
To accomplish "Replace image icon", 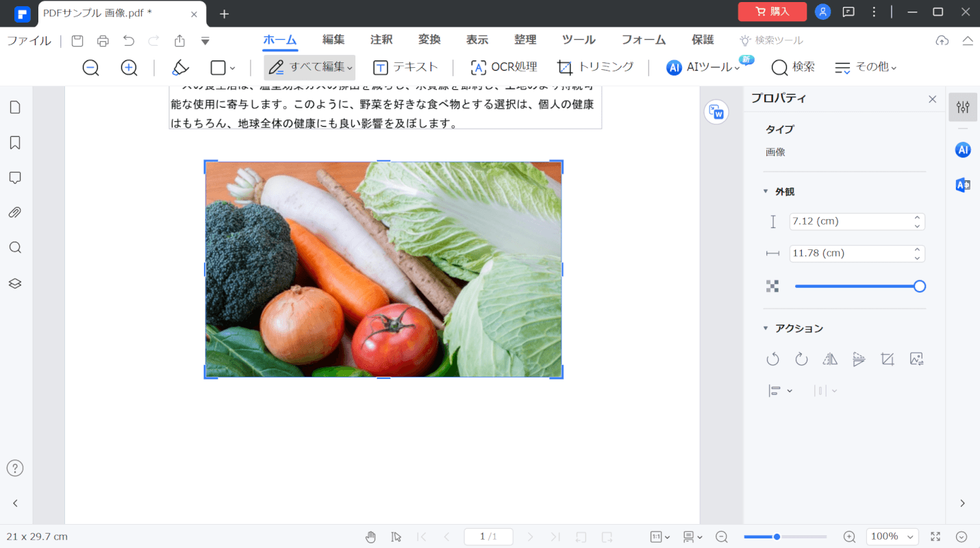I will (x=917, y=359).
